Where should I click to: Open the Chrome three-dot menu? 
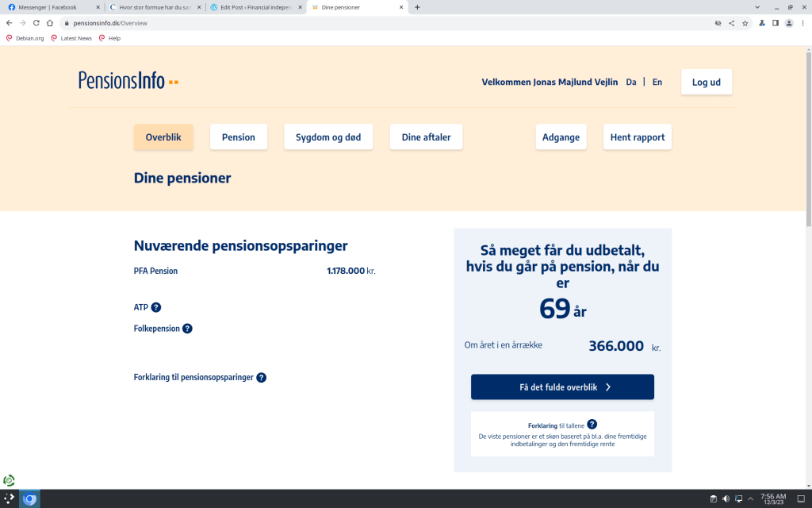pyautogui.click(x=802, y=23)
